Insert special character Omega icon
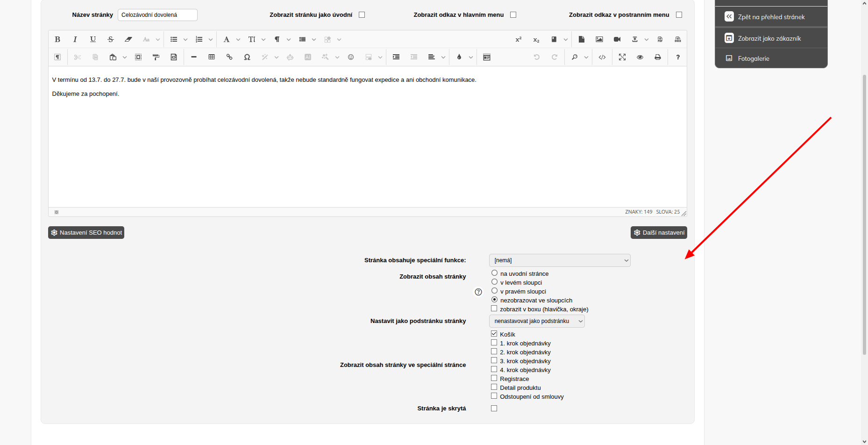 pyautogui.click(x=247, y=57)
